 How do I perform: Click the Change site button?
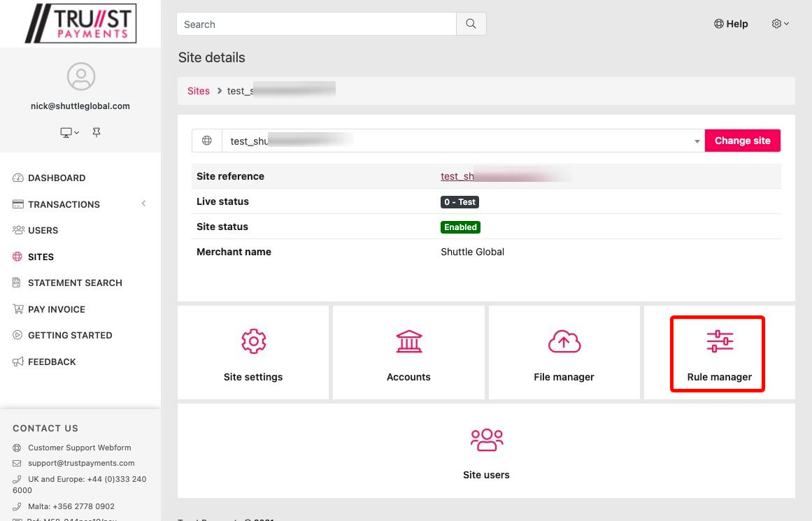click(x=742, y=141)
